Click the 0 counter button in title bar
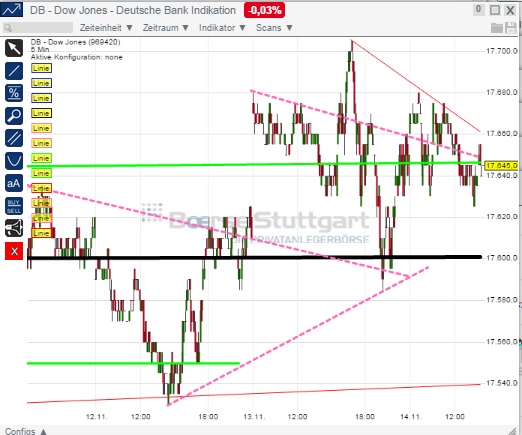Screen dimensions: 522x435 (478, 10)
